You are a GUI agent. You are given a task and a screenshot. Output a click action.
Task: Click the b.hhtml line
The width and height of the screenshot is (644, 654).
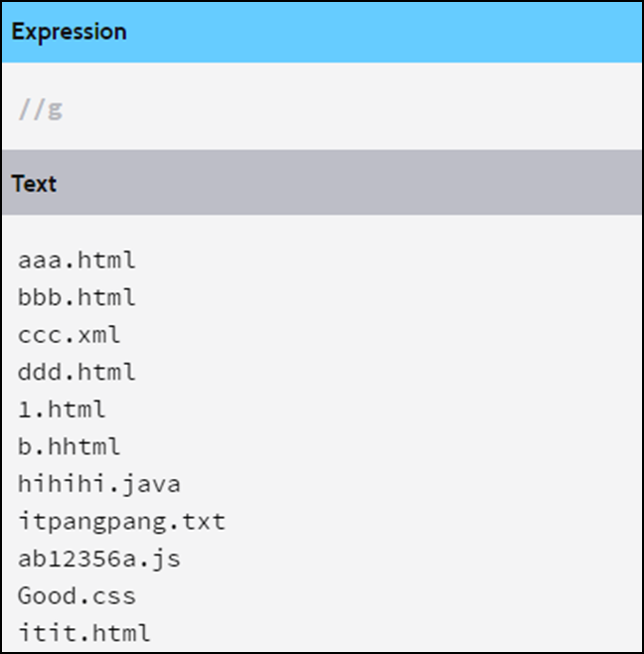70,446
